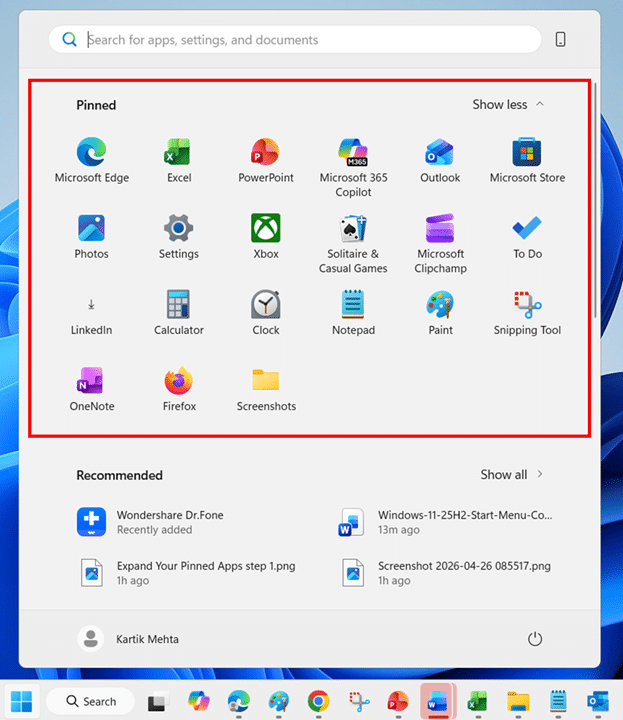Screen dimensions: 623x720
Task: Open Kartik Mehta user account menu
Action: coord(127,639)
